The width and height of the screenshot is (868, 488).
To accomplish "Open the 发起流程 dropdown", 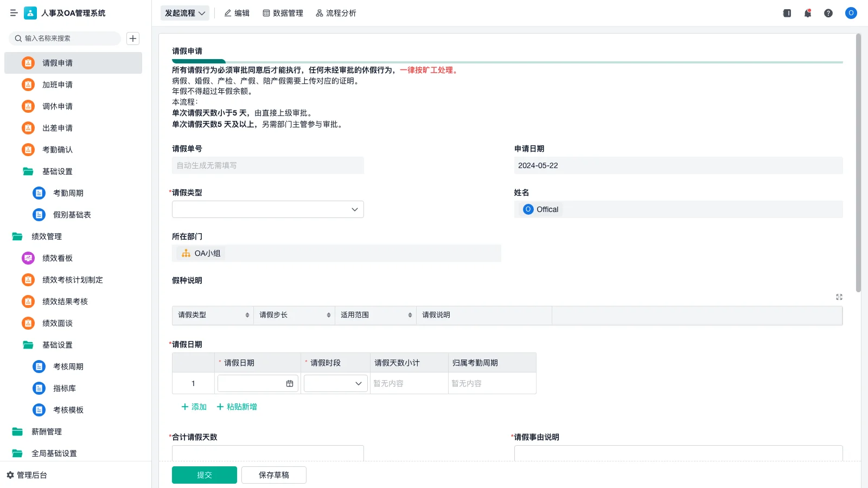I will coord(184,13).
